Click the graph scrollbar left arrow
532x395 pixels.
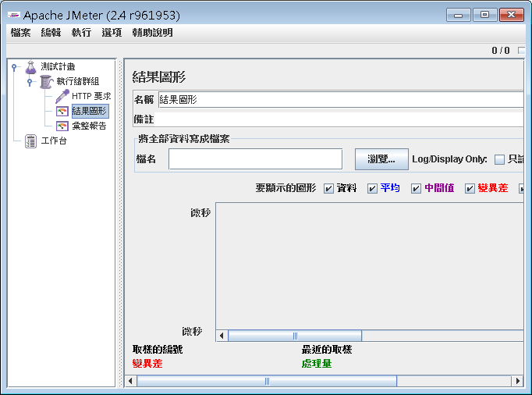click(x=222, y=336)
